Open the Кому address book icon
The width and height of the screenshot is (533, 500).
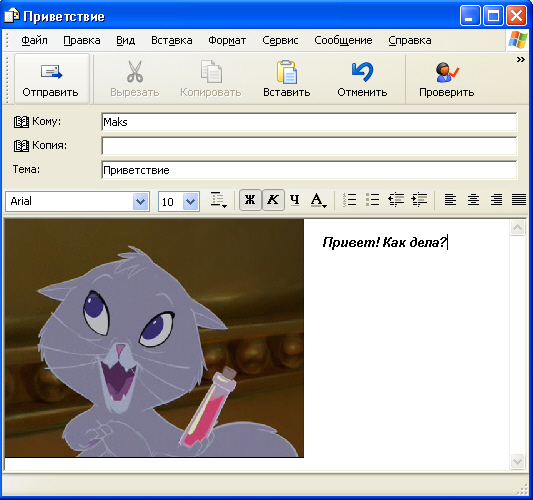[21, 122]
